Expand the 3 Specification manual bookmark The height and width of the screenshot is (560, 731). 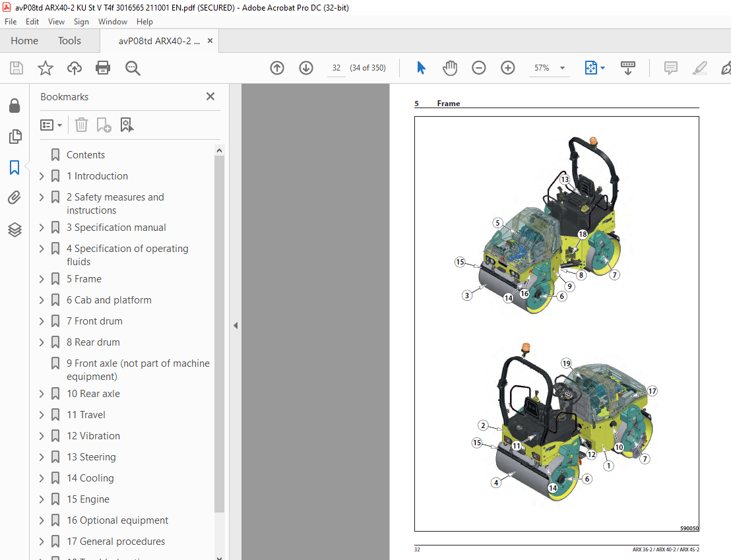[x=42, y=228]
